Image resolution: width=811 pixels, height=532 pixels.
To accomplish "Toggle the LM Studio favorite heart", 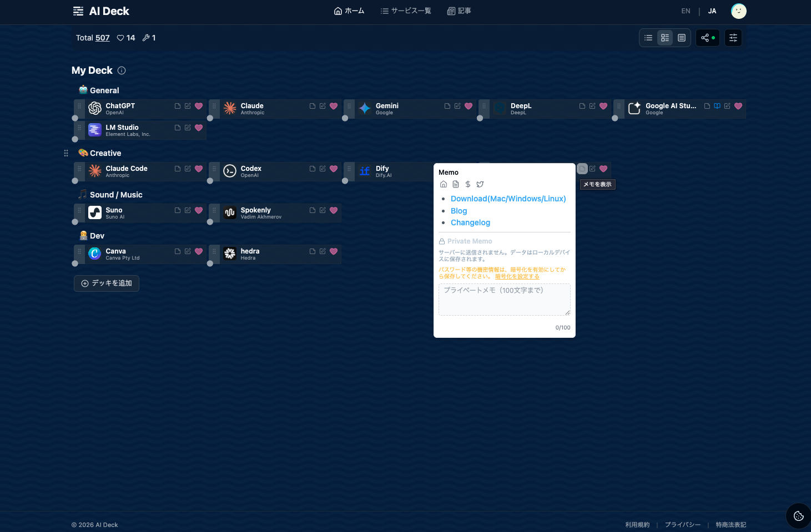I will [199, 128].
